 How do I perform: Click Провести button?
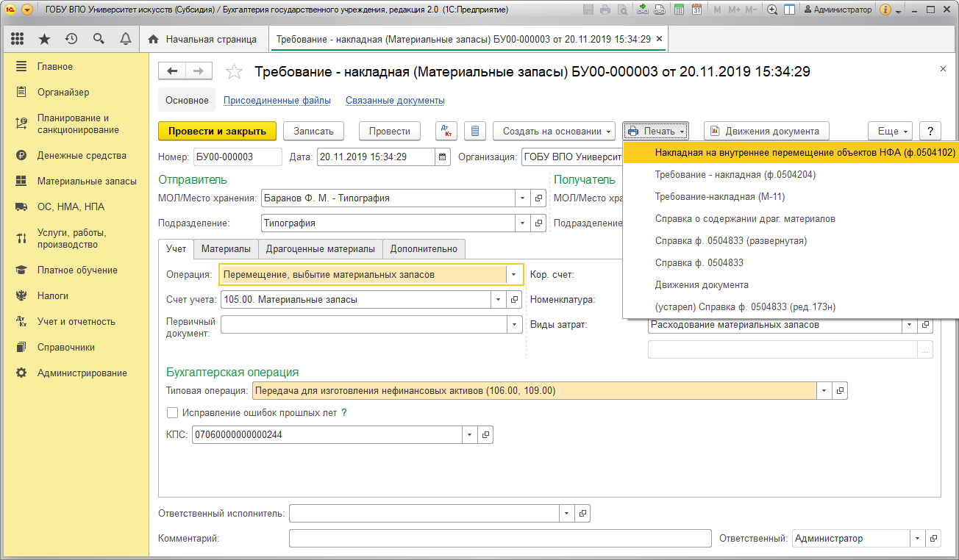(389, 131)
